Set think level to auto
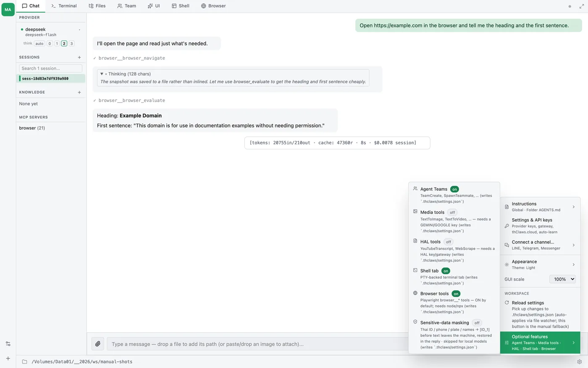This screenshot has height=368, width=588. [39, 44]
